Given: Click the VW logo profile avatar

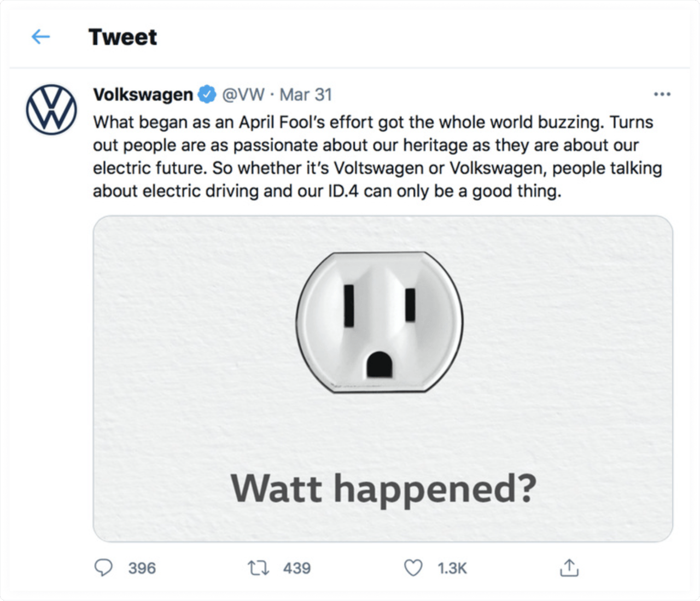Looking at the screenshot, I should (51, 108).
